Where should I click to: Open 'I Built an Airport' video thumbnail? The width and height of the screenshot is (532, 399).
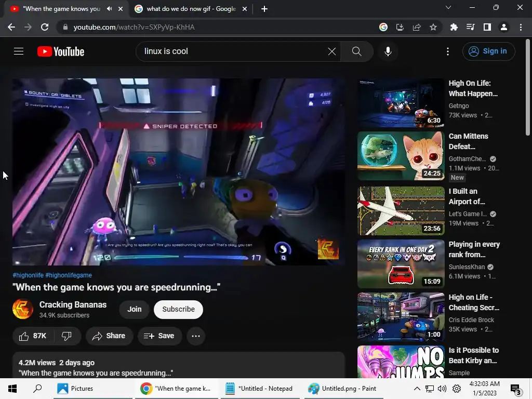click(x=401, y=211)
